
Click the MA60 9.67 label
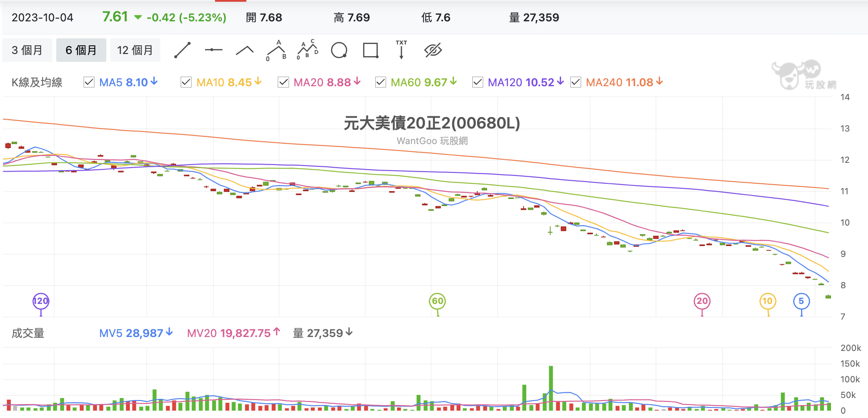[x=424, y=82]
